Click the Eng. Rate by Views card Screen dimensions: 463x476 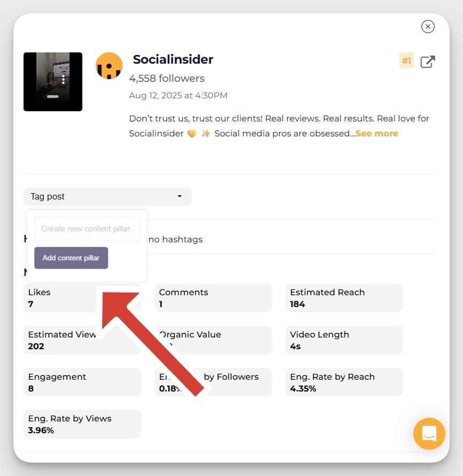(82, 424)
